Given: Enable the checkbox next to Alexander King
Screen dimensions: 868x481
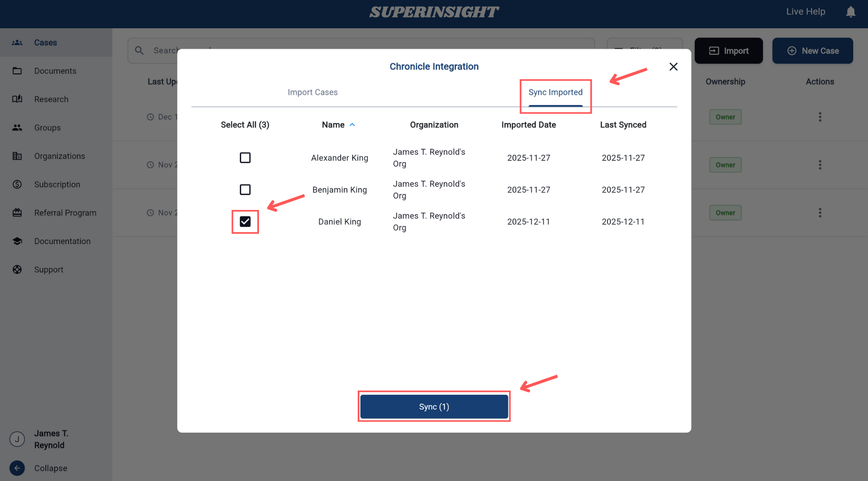Looking at the screenshot, I should click(245, 157).
